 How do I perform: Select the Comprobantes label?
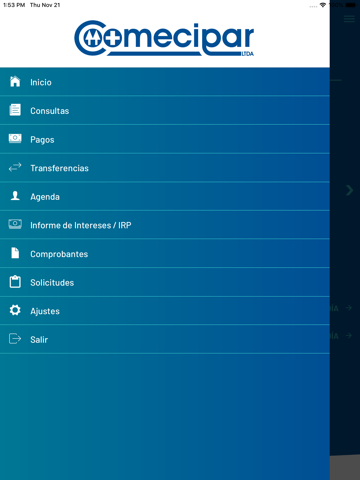[59, 254]
